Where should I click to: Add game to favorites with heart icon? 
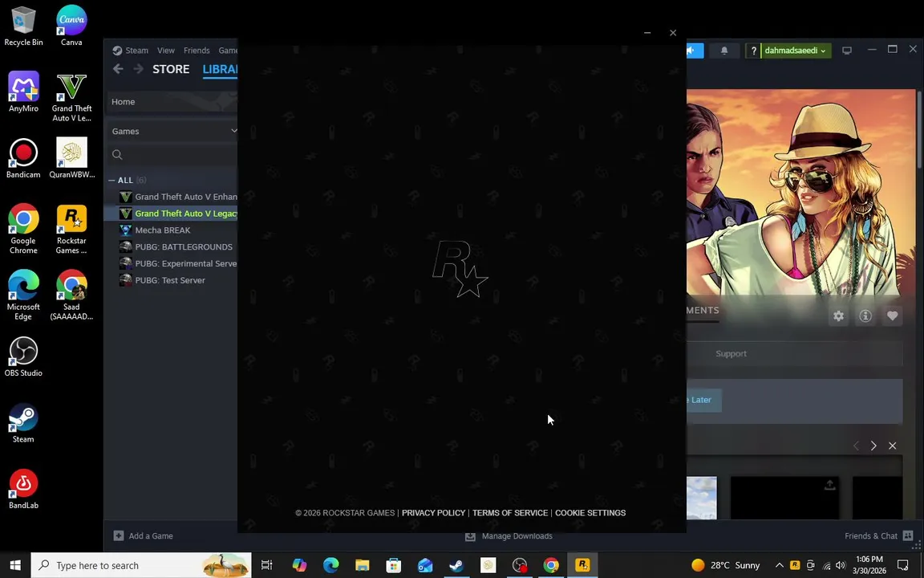click(892, 316)
